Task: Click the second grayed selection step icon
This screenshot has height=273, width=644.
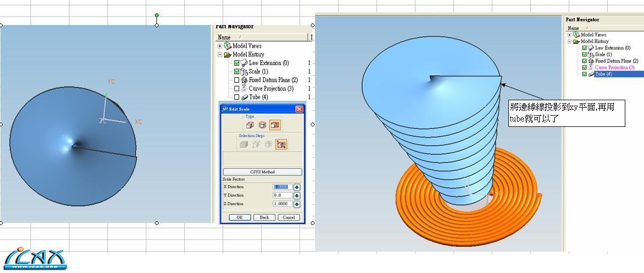Action: click(256, 144)
